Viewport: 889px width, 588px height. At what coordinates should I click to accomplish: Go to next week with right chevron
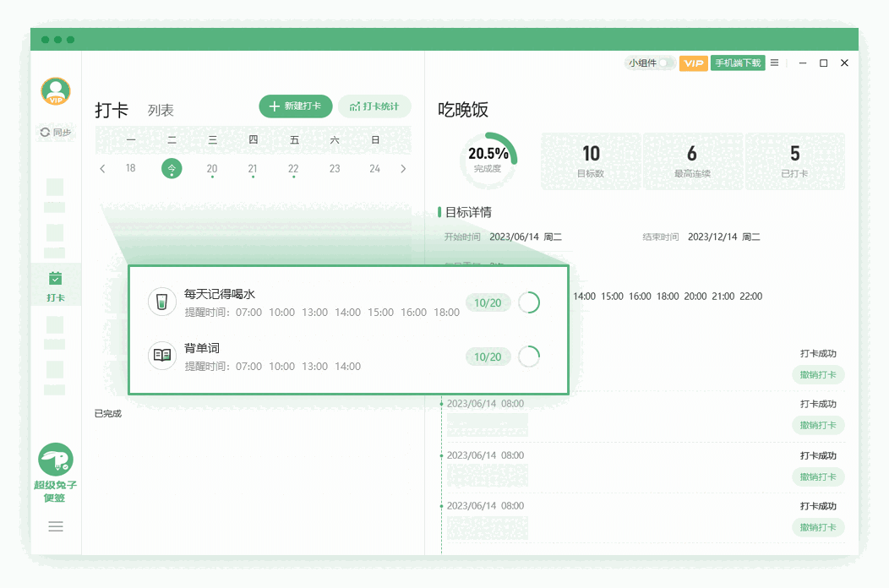[x=403, y=168]
